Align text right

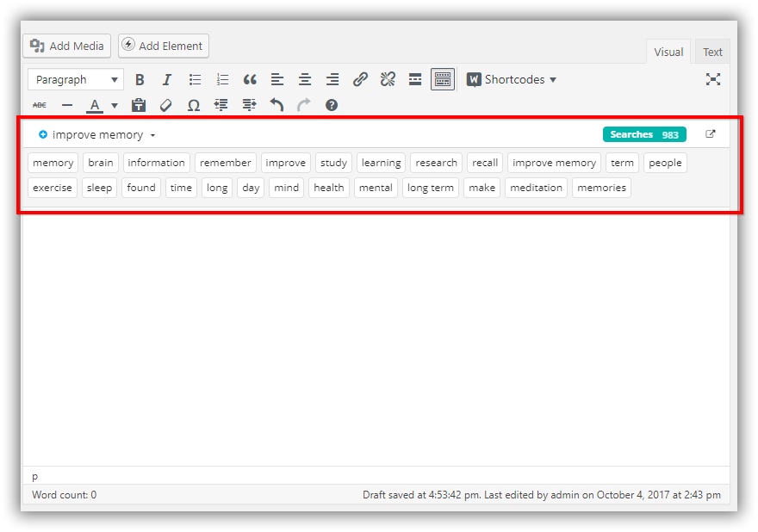click(332, 80)
